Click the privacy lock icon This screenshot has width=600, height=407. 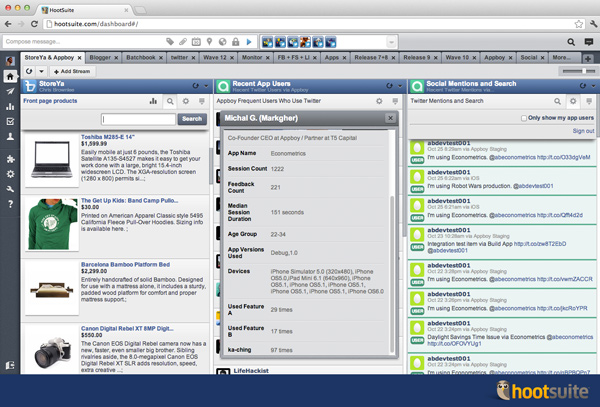pyautogui.click(x=236, y=42)
